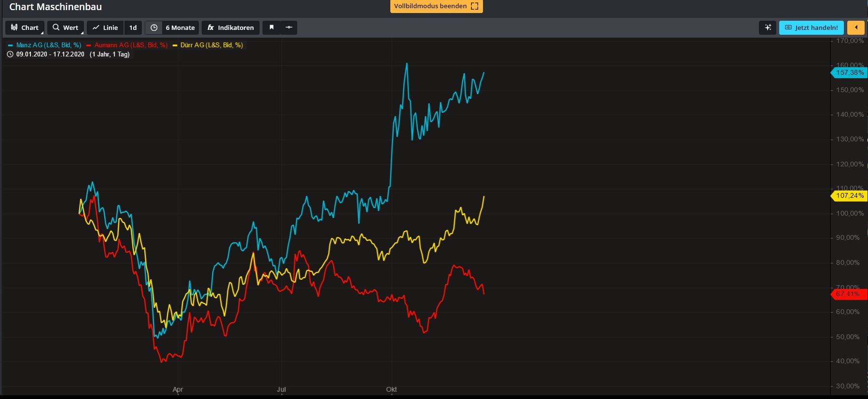This screenshot has height=399, width=868.
Task: Click the date range 09.01.2020 - 17.12.2020
Action: 50,55
